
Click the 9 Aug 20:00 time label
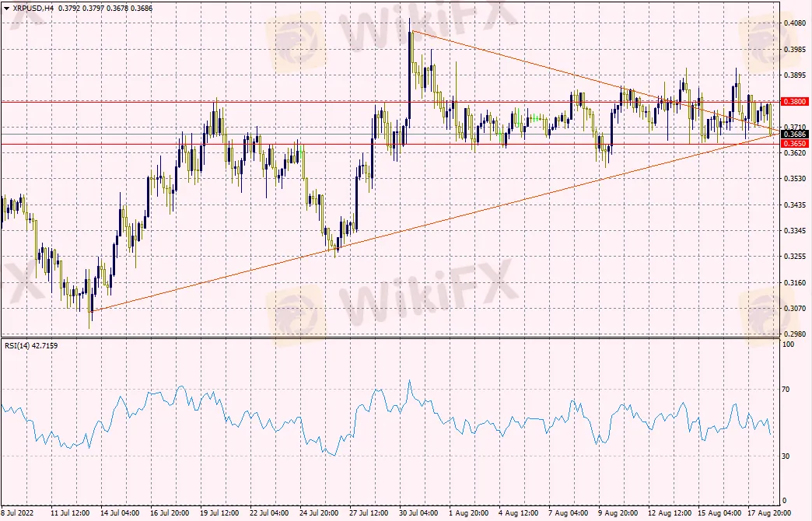(x=618, y=512)
